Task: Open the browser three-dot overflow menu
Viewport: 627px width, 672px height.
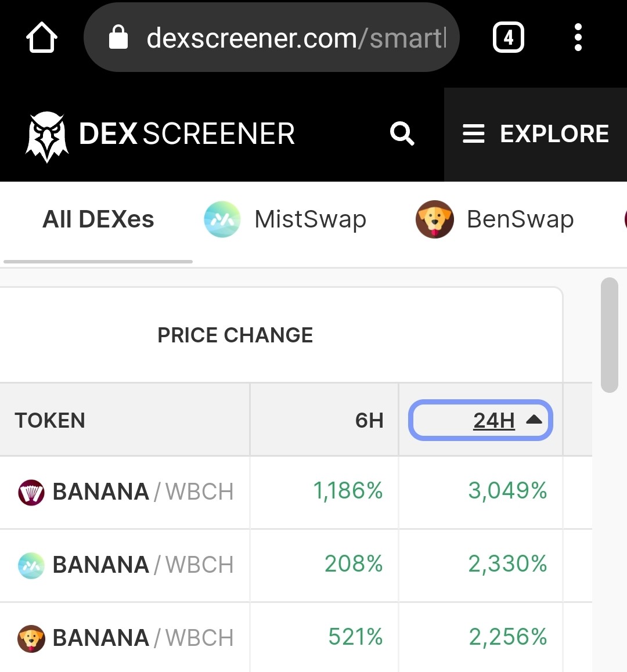Action: pyautogui.click(x=578, y=37)
